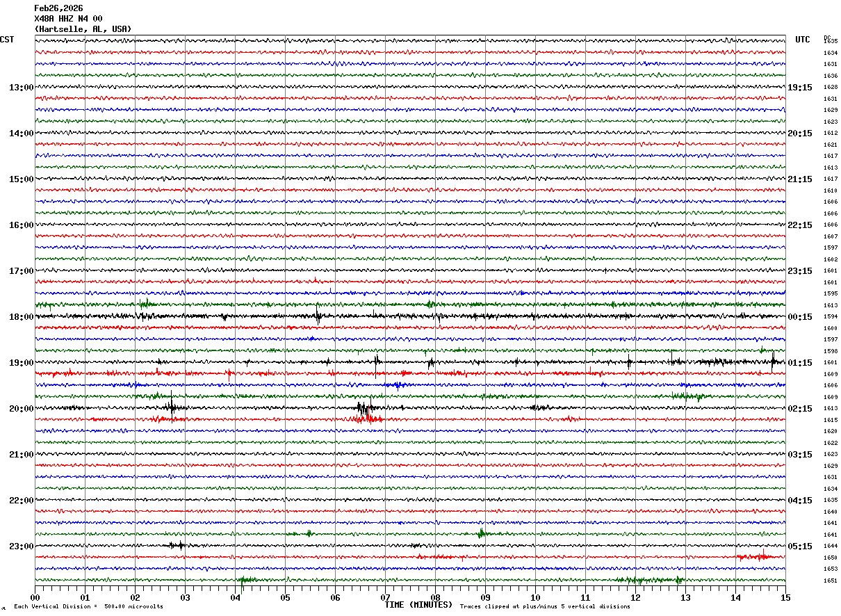The width and height of the screenshot is (841, 616).
Task: Select the 14:00 CST row label
Action: click(x=21, y=133)
